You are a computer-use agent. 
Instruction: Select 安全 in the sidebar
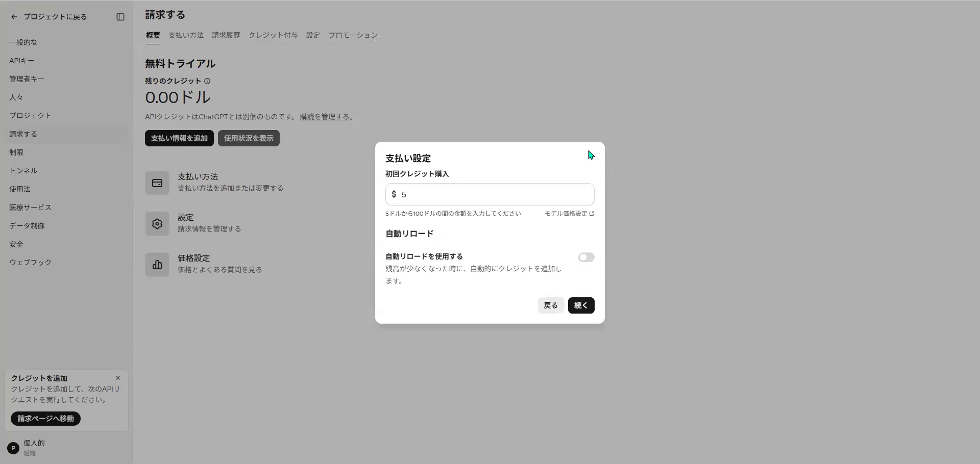(x=16, y=244)
